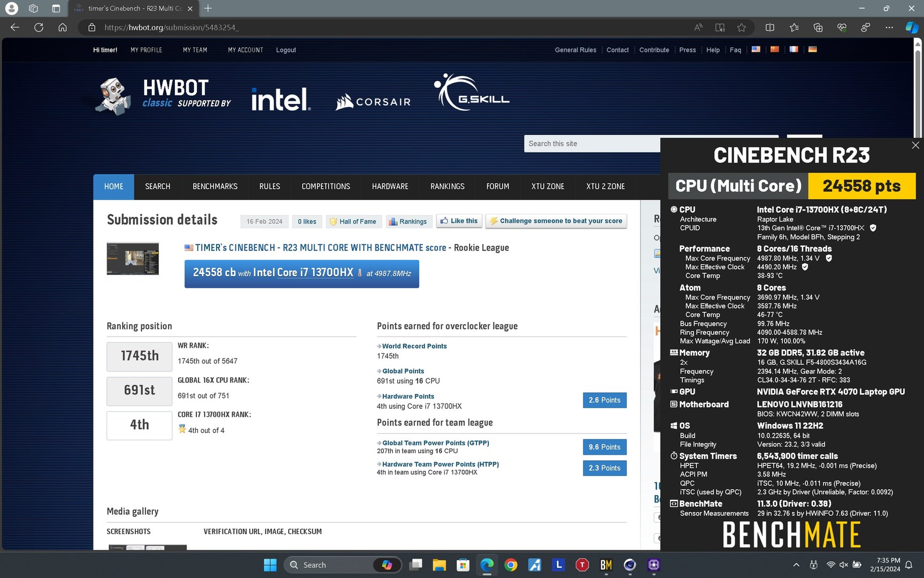Go to MY PROFILE link
The width and height of the screenshot is (924, 578).
(146, 50)
